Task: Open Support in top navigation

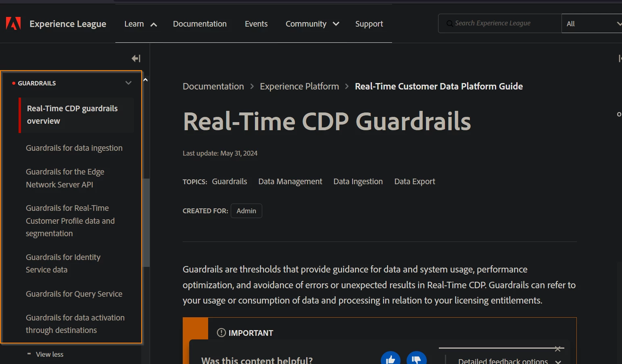Action: 369,24
